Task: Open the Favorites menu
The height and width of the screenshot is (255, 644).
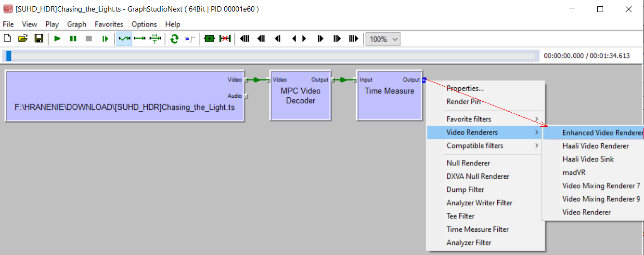Action: (109, 24)
